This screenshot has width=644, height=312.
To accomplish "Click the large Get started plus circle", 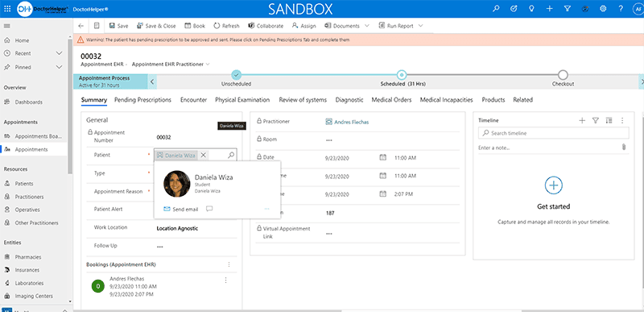I will pos(553,185).
